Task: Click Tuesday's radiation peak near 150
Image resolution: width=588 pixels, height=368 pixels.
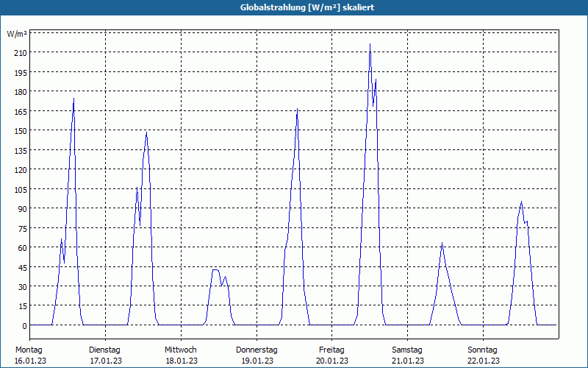Action: point(146,132)
